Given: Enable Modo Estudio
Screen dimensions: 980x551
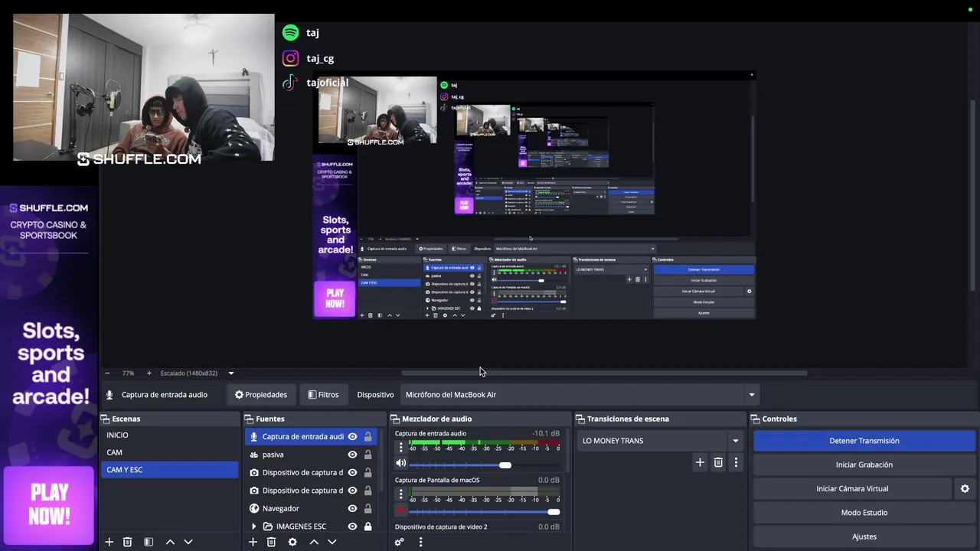Looking at the screenshot, I should [864, 513].
